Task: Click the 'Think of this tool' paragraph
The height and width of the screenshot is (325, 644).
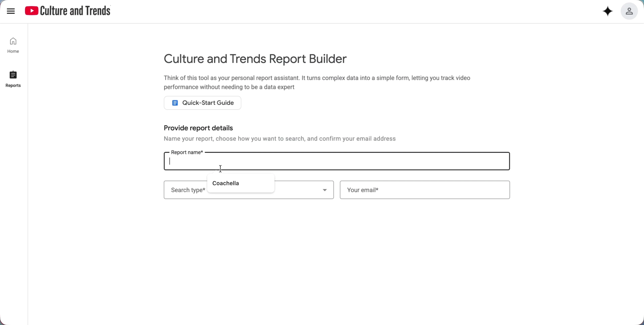Action: (x=317, y=83)
